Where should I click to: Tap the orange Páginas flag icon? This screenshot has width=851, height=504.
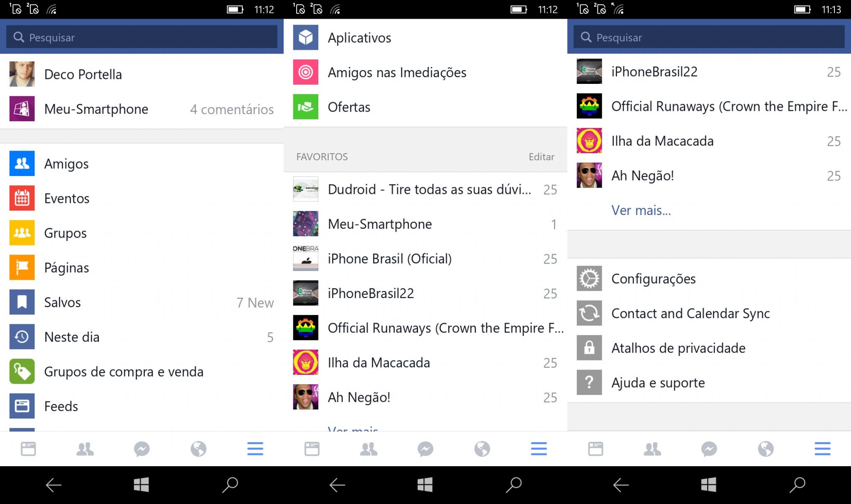point(22,267)
